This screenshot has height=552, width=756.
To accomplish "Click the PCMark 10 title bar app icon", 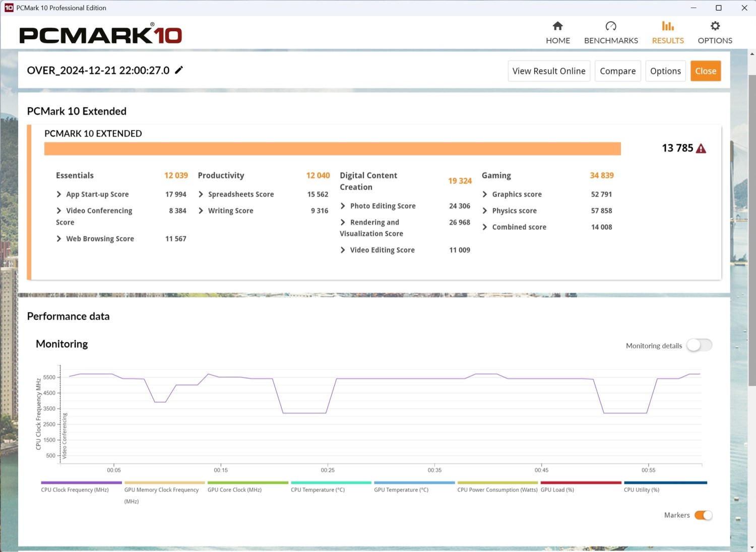I will [9, 8].
